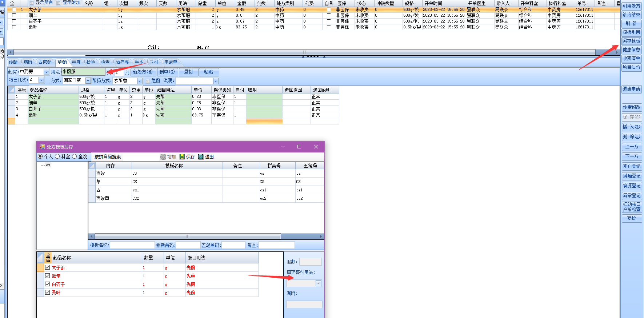This screenshot has height=318, width=644.
Task: Select the 个人 radio option
Action: pos(40,156)
